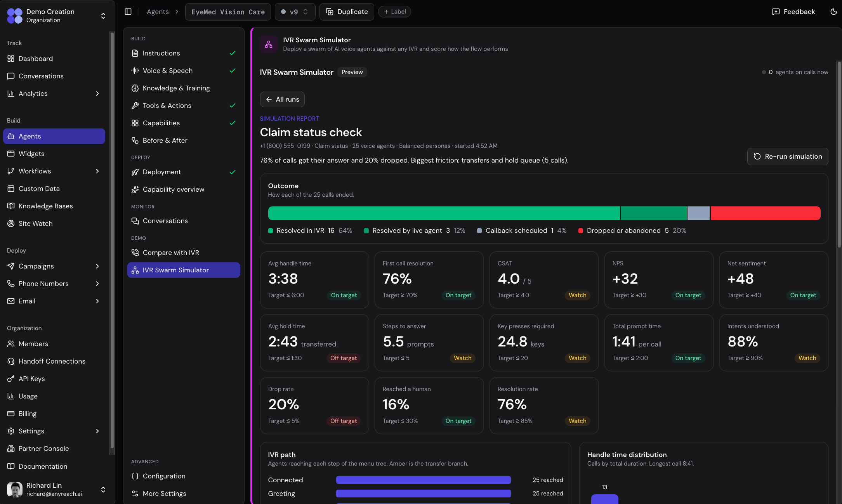This screenshot has width=842, height=504.
Task: Expand the Analytics submenu
Action: [x=97, y=94]
